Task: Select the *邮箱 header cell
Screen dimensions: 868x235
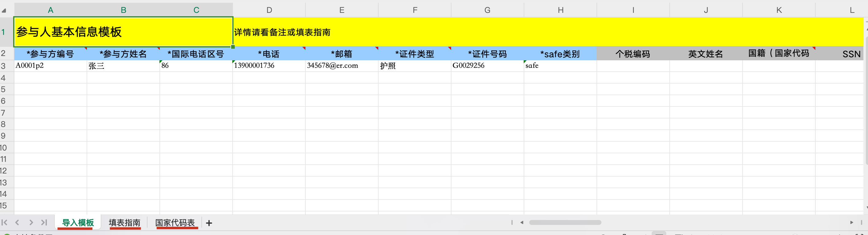Action: [x=342, y=54]
